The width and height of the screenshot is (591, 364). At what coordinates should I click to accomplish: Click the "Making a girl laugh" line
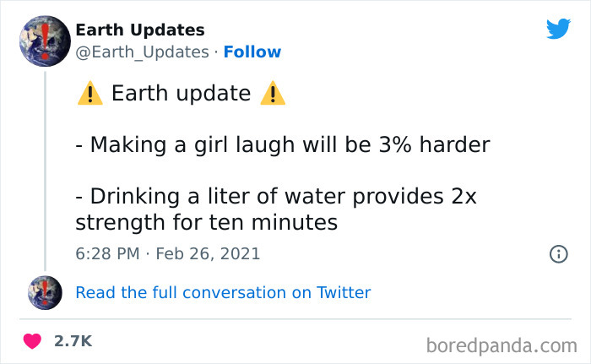[x=282, y=144]
